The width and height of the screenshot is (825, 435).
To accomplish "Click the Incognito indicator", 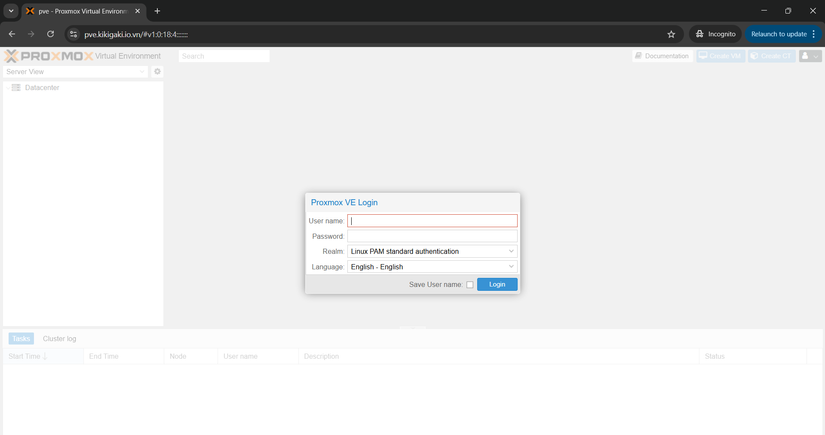I will 716,34.
